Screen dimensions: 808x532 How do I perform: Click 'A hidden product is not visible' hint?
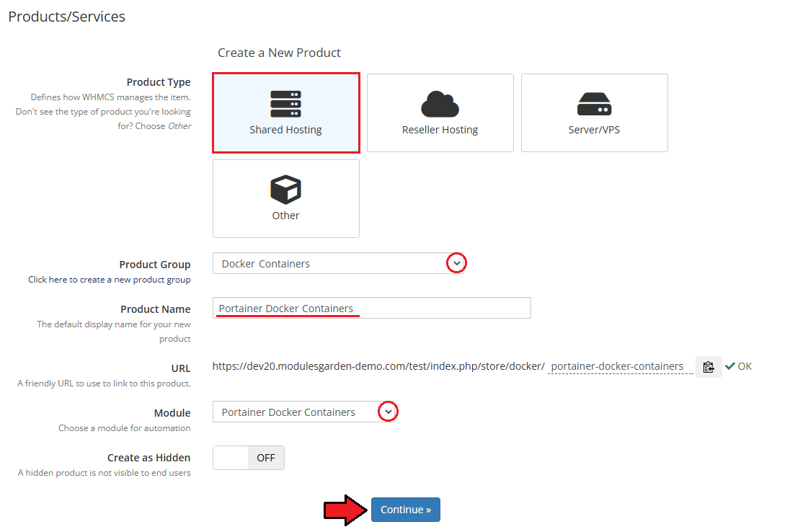(104, 473)
